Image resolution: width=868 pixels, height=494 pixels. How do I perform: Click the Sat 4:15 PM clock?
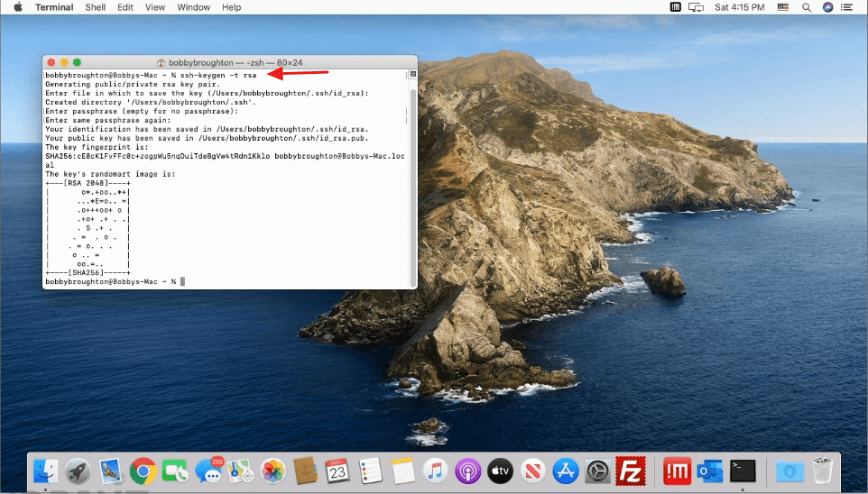(740, 7)
